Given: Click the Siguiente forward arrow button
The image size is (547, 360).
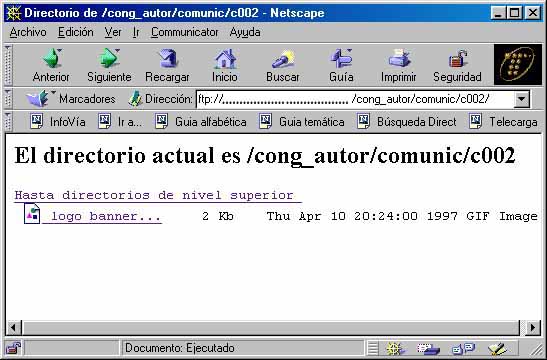Looking at the screenshot, I should coord(109,66).
